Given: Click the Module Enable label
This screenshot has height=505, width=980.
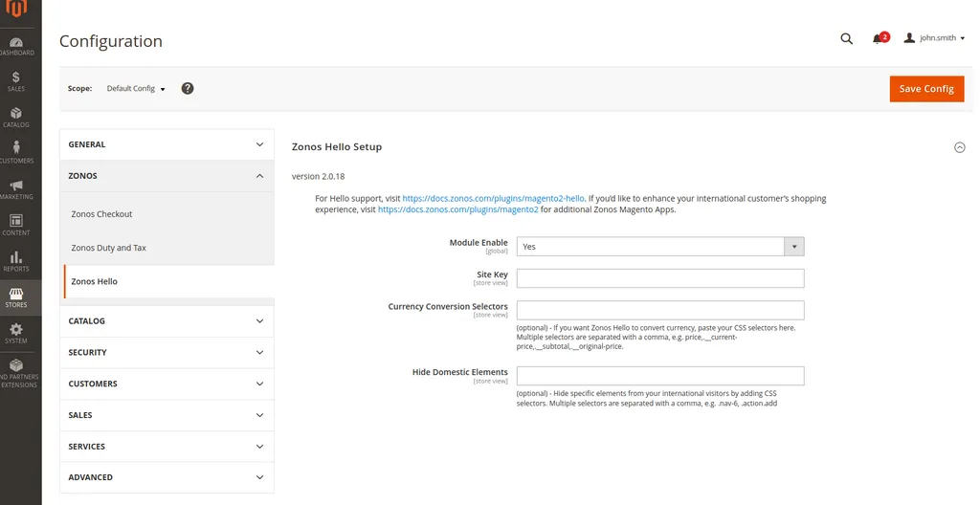Looking at the screenshot, I should [479, 243].
